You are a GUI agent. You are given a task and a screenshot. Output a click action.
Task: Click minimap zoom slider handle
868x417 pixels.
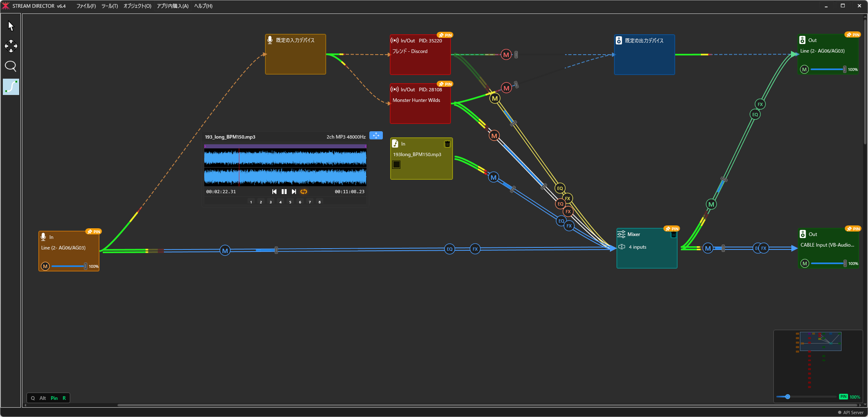pos(788,397)
